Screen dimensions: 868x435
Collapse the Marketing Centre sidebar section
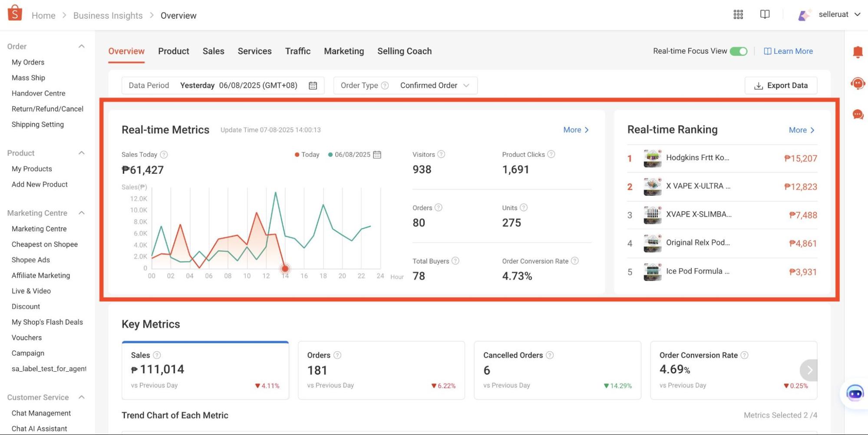tap(82, 213)
